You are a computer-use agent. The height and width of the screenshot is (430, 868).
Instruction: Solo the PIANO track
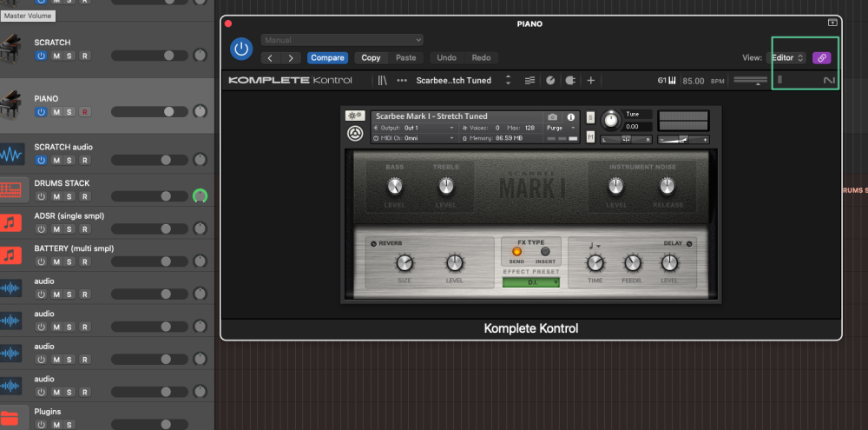click(69, 112)
